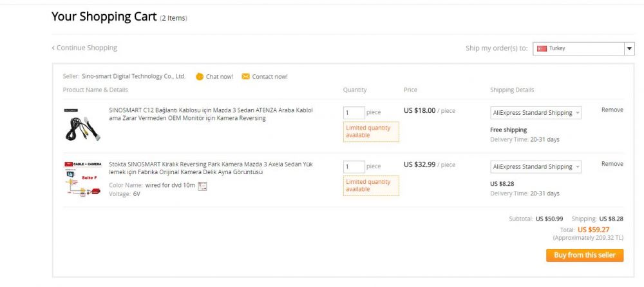Click Buy from this seller button
Viewport: 644px width, 287px height.
click(x=585, y=255)
